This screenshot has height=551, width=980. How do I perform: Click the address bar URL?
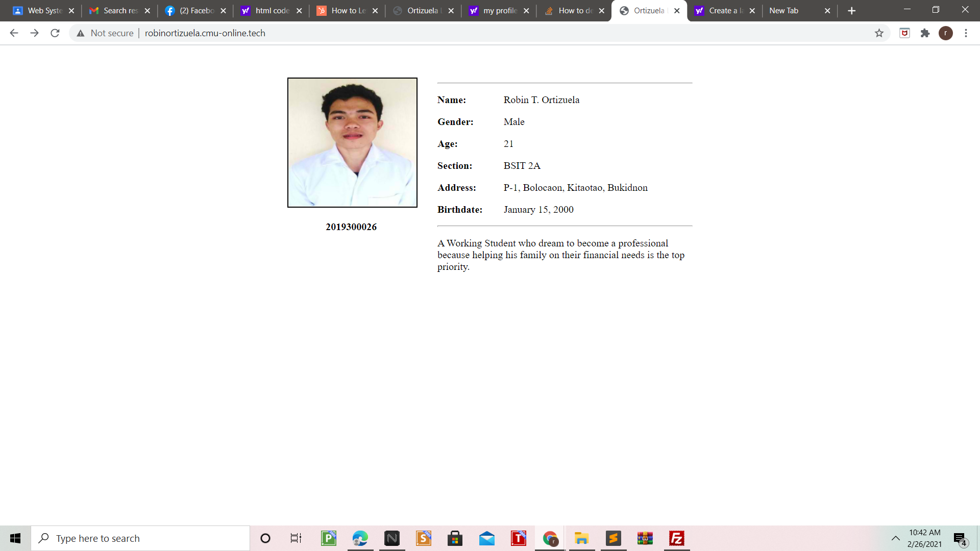[x=205, y=33]
